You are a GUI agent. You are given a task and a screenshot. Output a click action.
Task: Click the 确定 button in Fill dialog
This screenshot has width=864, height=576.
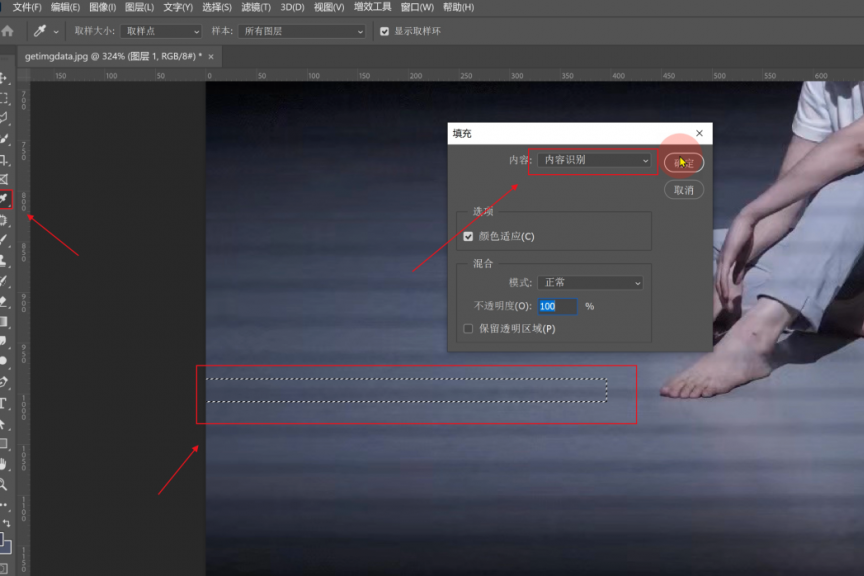click(684, 162)
